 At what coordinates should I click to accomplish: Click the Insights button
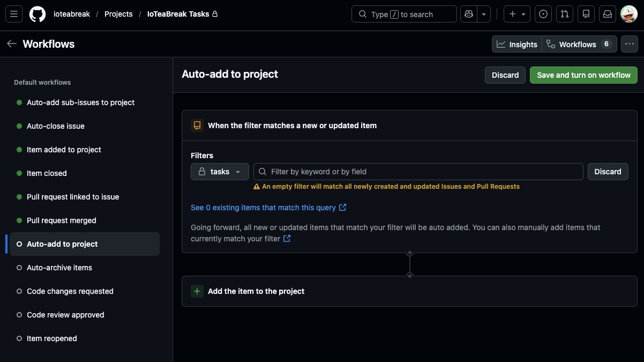click(517, 45)
